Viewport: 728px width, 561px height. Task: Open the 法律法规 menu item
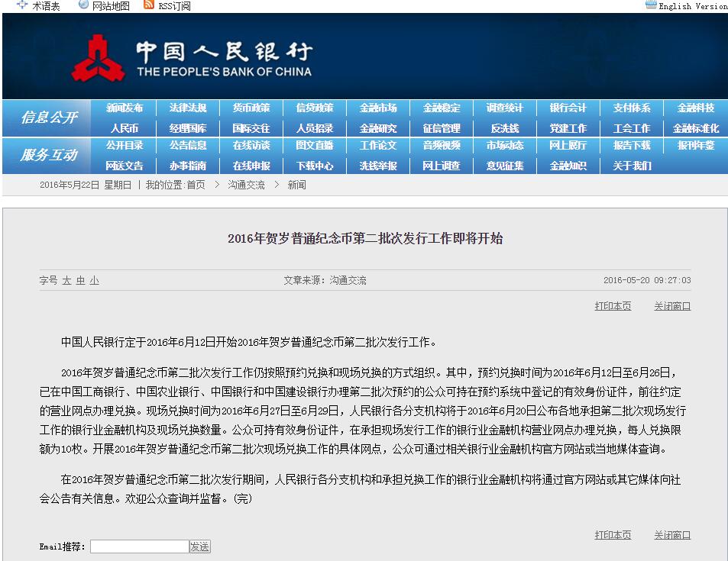[x=188, y=108]
